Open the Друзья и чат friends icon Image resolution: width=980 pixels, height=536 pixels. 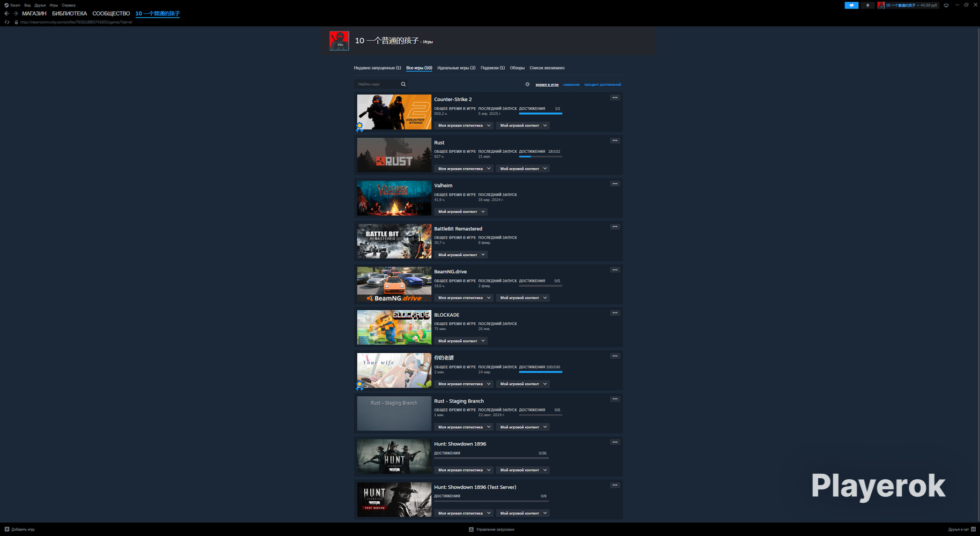pos(973,529)
